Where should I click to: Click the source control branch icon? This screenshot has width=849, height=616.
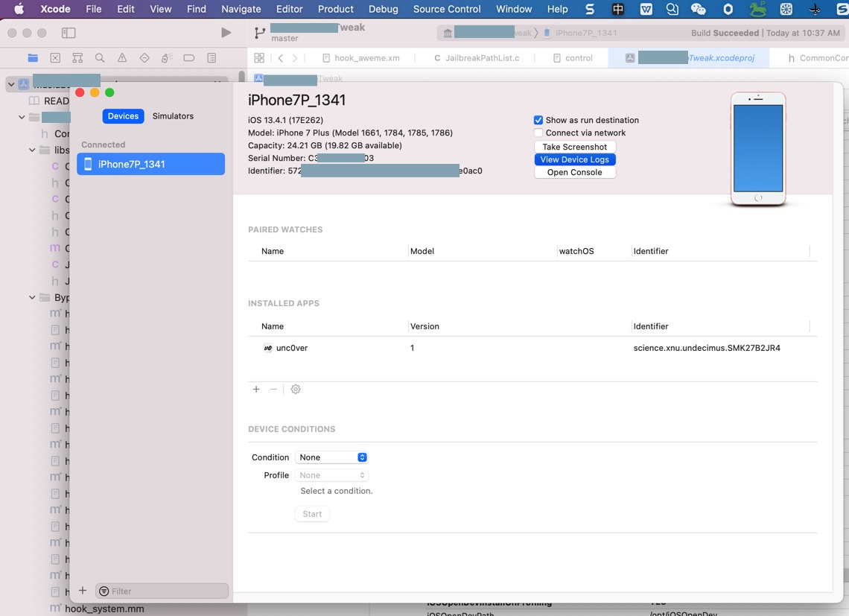[259, 33]
